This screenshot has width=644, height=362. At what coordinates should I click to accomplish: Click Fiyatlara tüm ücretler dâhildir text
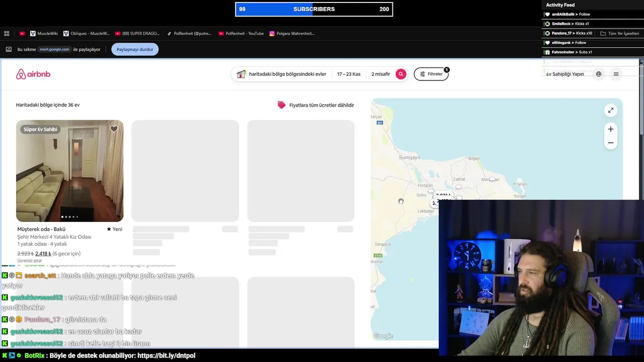click(321, 105)
